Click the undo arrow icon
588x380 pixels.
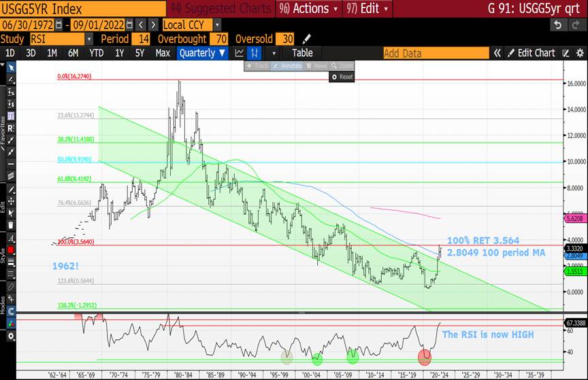click(557, 25)
